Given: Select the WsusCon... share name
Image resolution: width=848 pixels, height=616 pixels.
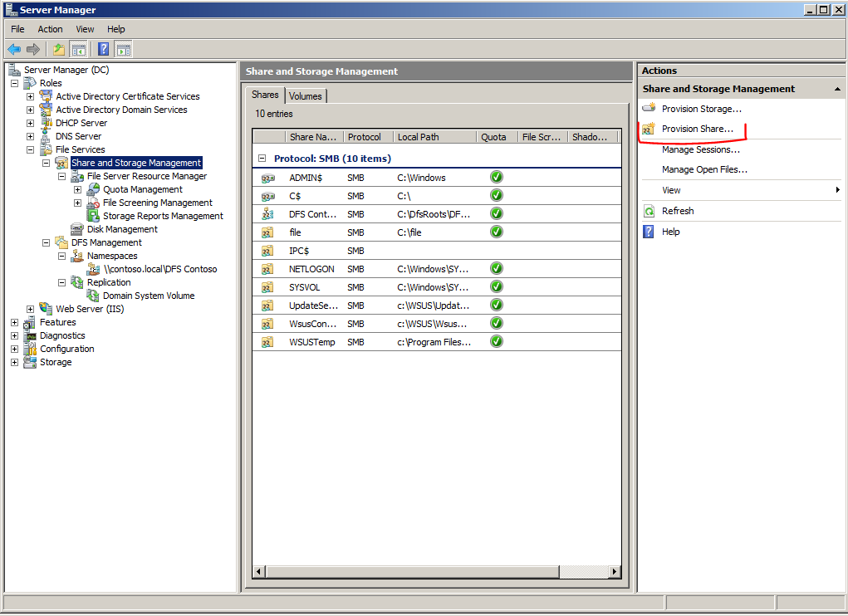Looking at the screenshot, I should click(312, 325).
